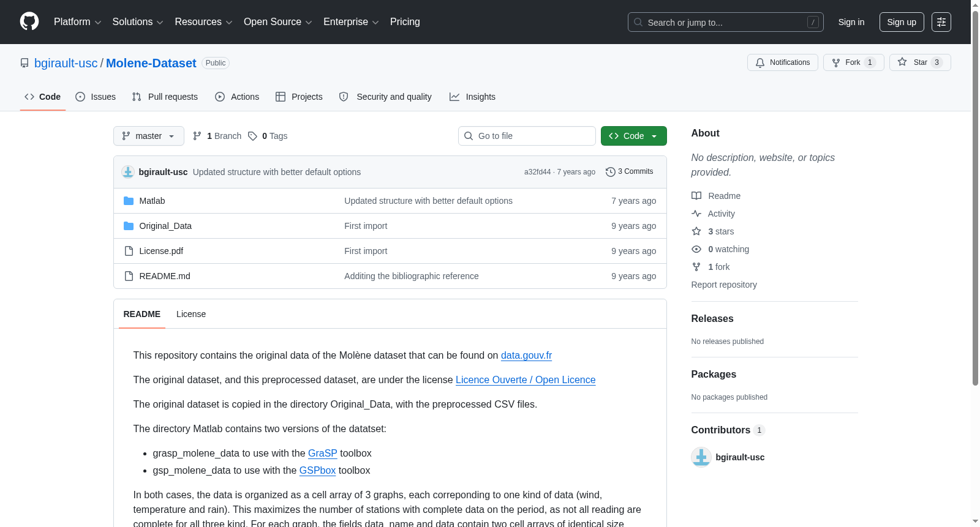
Task: Click the Pricing link
Action: [x=405, y=22]
